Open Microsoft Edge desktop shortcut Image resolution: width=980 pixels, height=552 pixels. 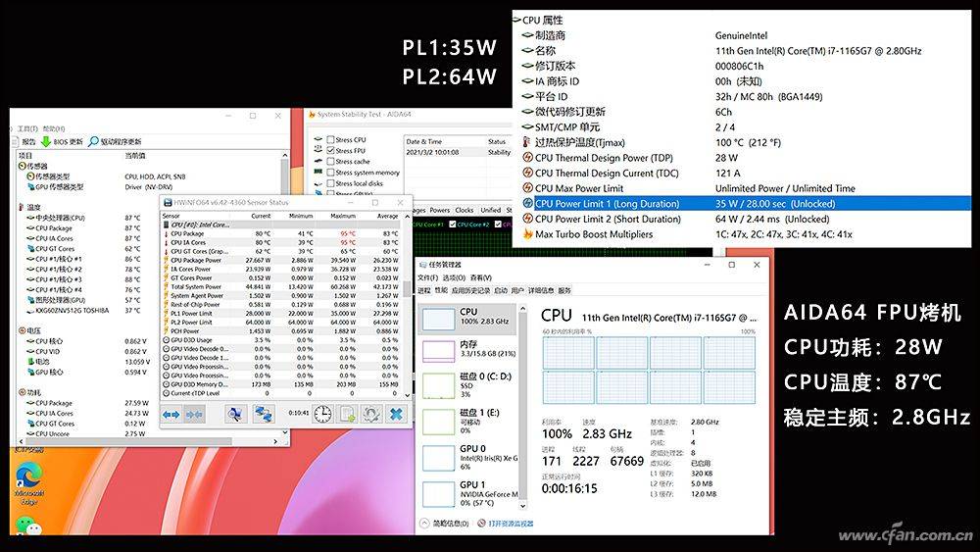28,482
